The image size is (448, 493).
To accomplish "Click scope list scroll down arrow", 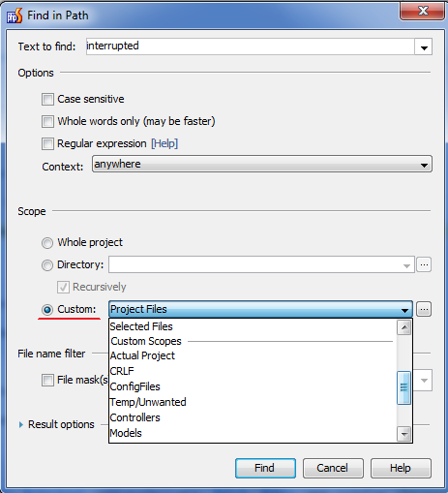I will click(x=404, y=434).
